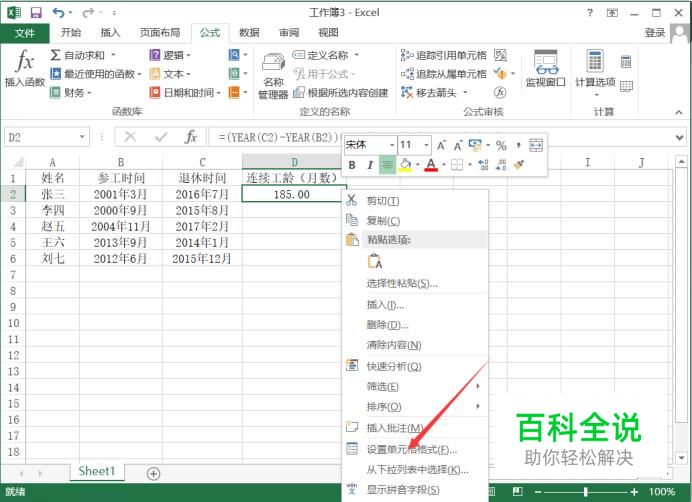This screenshot has width=692, height=502.
Task: Click 根据所选内容创建 create from selection
Action: click(x=341, y=92)
